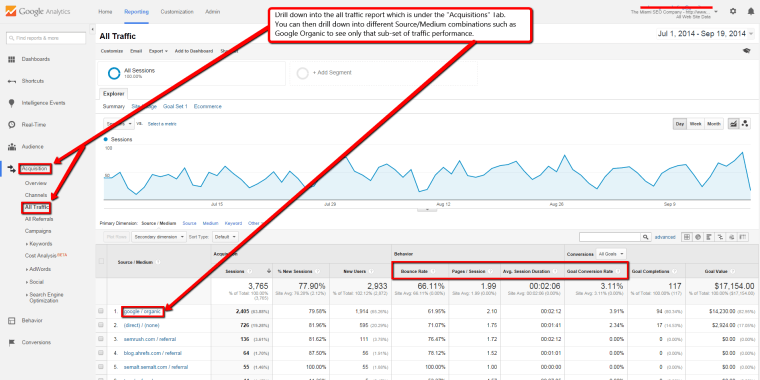Click the table search magnifier button
This screenshot has height=380, width=760.
(646, 237)
